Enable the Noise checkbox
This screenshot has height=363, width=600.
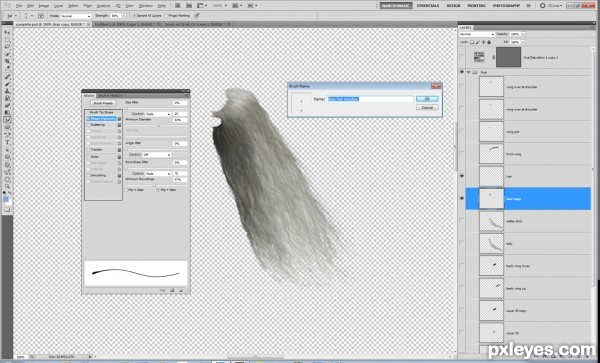tap(89, 156)
